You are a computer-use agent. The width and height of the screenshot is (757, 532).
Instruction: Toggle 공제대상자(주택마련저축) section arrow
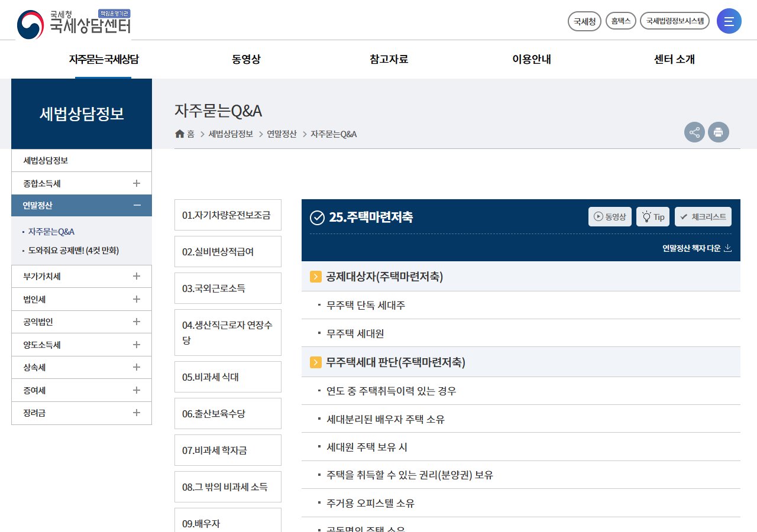click(316, 277)
